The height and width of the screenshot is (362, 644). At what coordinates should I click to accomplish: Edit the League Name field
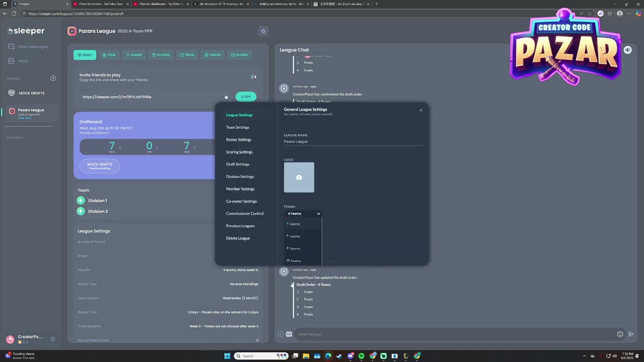point(353,142)
